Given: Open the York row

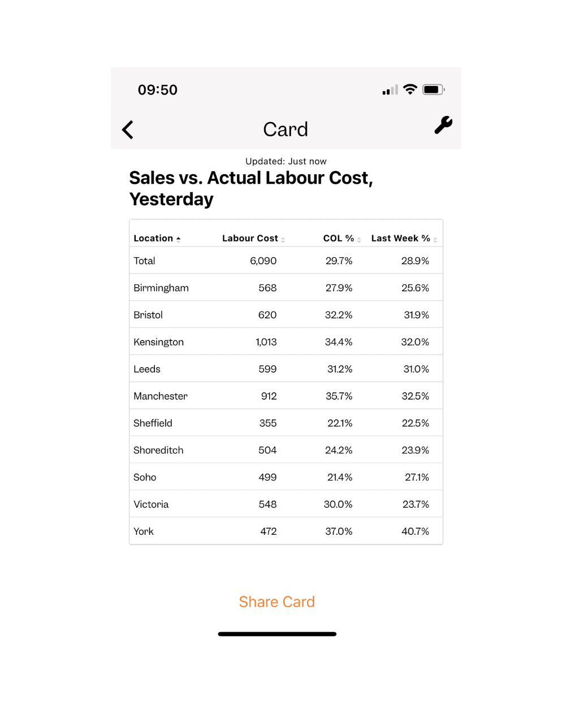Looking at the screenshot, I should click(x=286, y=531).
